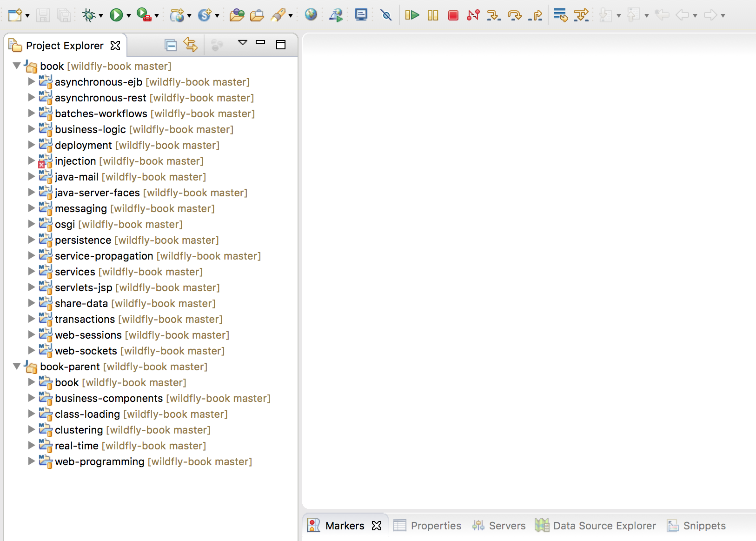
Task: Open the console monitor toolbar icon
Action: (361, 15)
